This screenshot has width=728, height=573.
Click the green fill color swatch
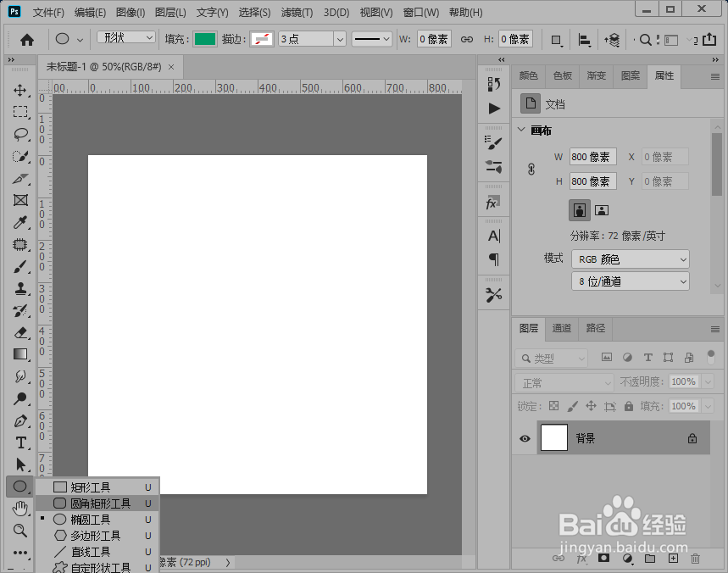pos(205,40)
